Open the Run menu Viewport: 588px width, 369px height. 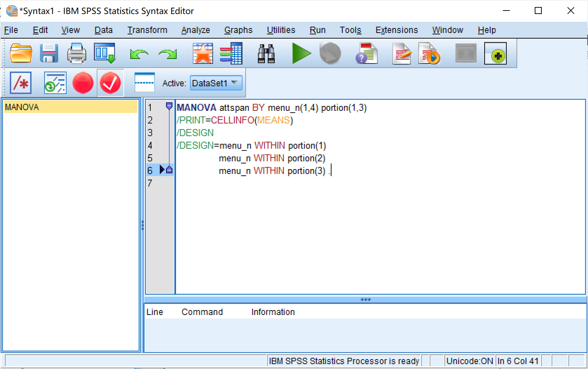point(317,30)
